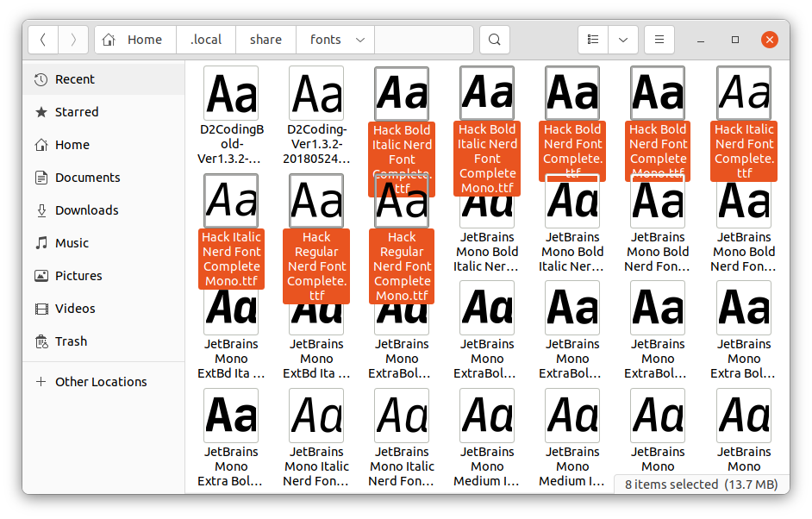Minimize the Files window
Viewport: 812px width, 519px height.
click(701, 40)
